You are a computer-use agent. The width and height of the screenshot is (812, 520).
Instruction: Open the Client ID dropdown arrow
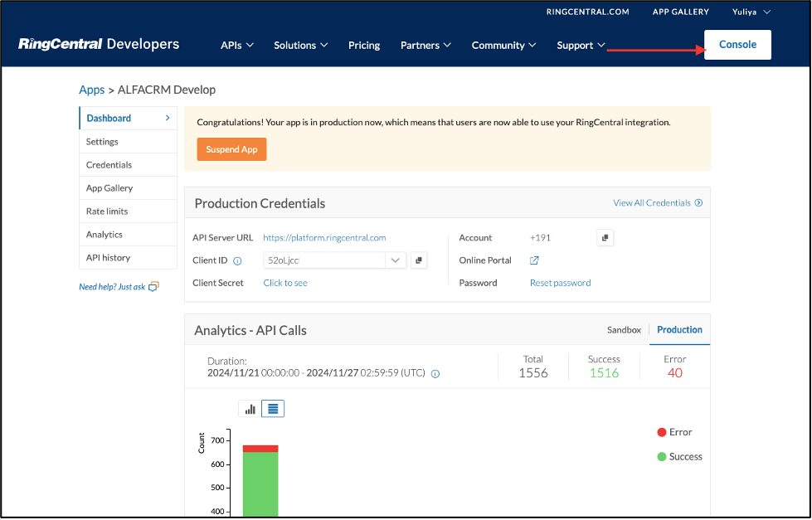(395, 260)
